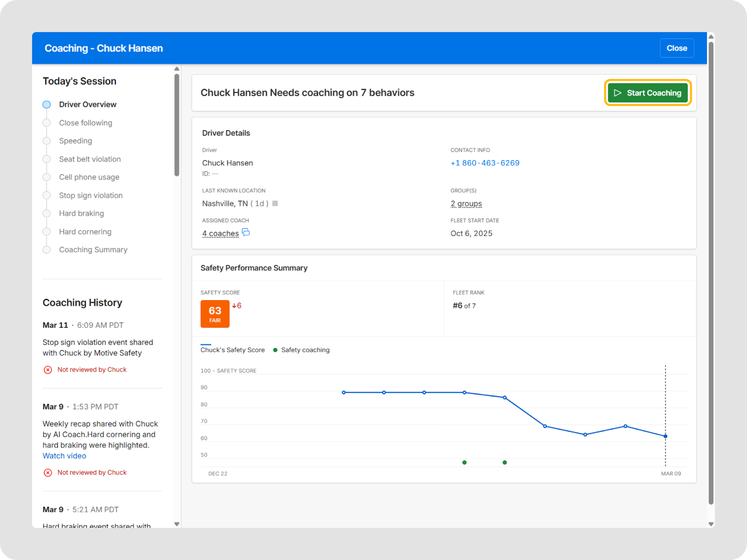The image size is (747, 560).
Task: Open the Seat belt violation step
Action: 90,159
